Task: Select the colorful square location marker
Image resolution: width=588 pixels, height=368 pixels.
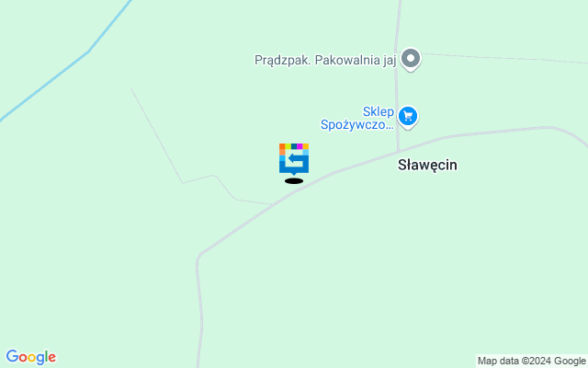Action: 294,159
